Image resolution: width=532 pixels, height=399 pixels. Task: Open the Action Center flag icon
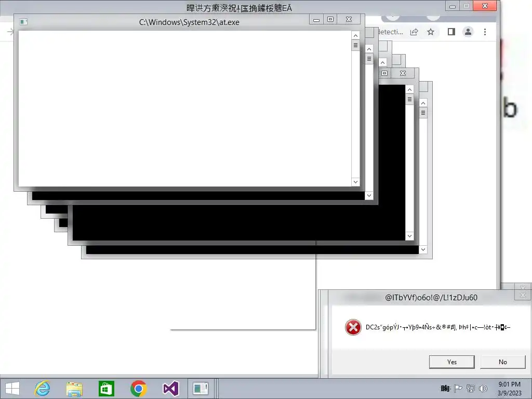tap(458, 389)
